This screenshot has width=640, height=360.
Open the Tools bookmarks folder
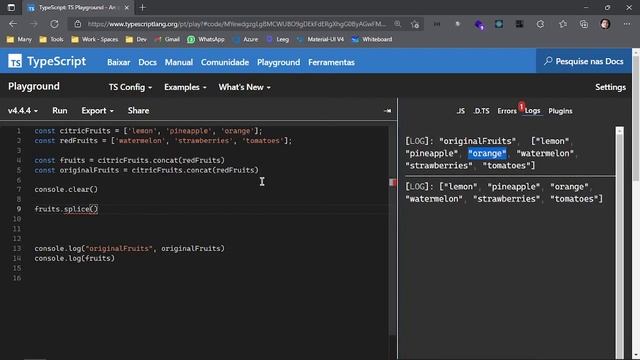click(x=51, y=39)
